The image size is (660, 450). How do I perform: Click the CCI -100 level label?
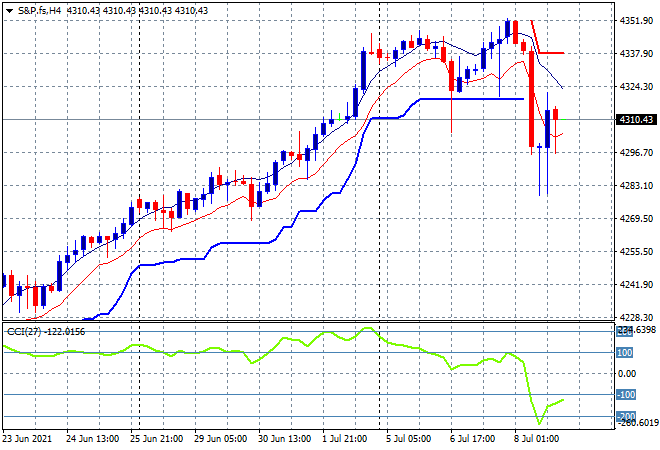tap(626, 395)
